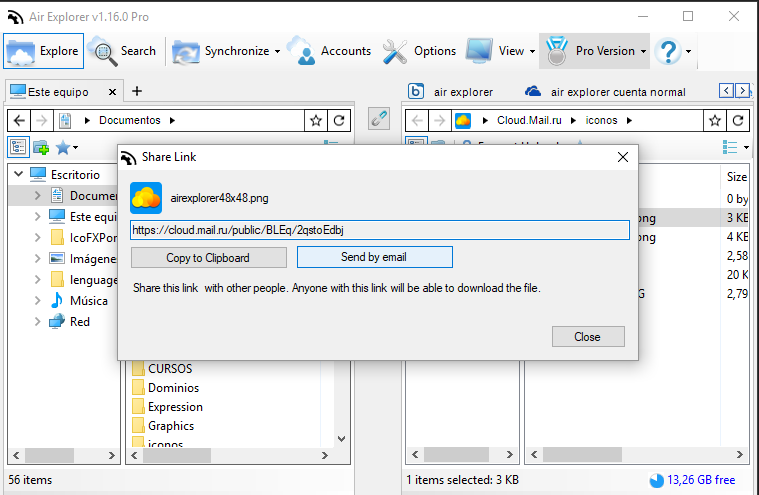The image size is (759, 495).
Task: Open the Explore view
Action: point(44,51)
